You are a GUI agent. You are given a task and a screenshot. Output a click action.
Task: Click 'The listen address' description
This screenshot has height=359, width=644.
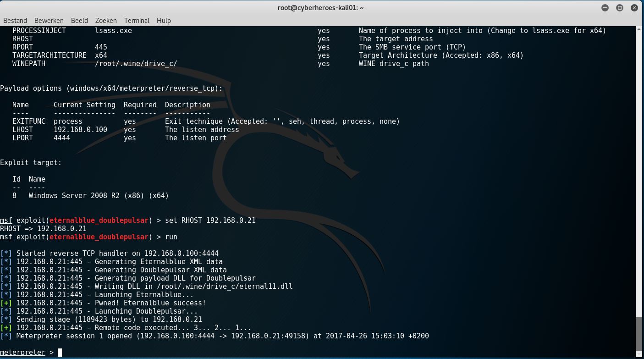coord(202,130)
